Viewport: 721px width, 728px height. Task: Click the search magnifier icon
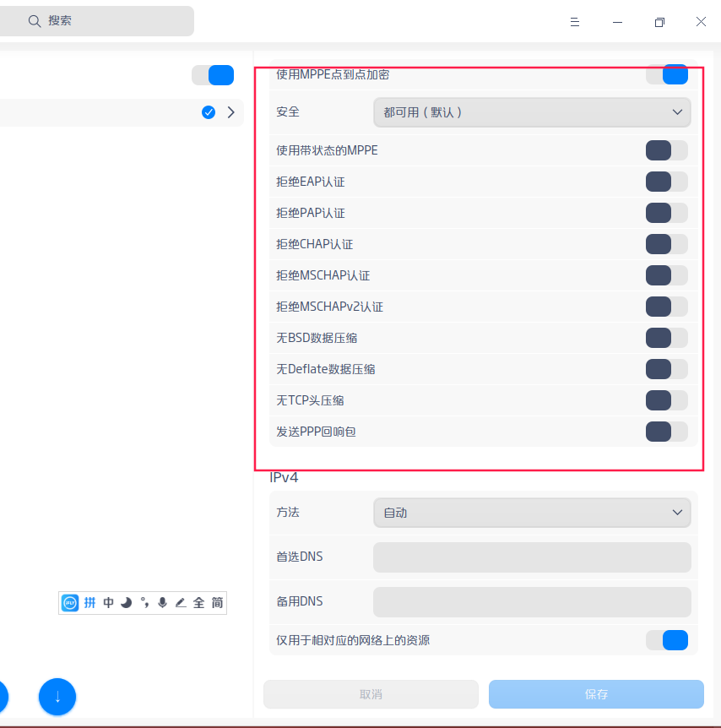pyautogui.click(x=35, y=21)
